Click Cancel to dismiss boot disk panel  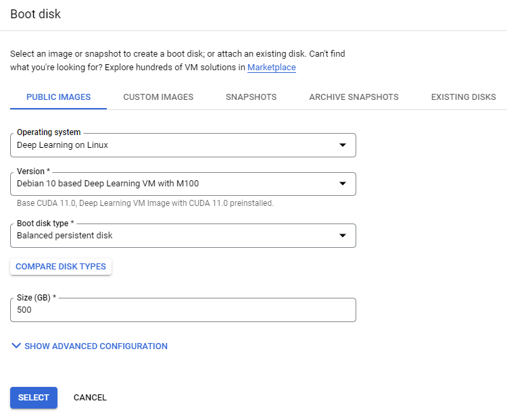[90, 398]
